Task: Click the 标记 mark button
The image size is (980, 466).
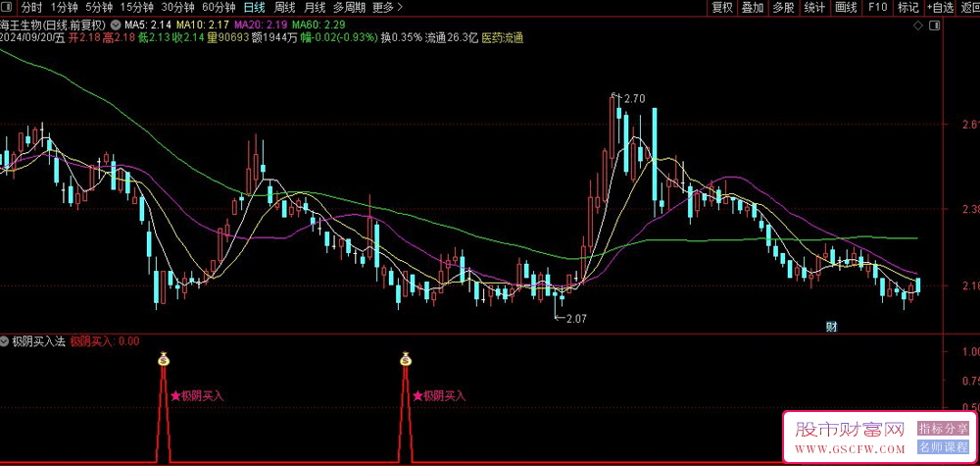Action: pyautogui.click(x=908, y=8)
